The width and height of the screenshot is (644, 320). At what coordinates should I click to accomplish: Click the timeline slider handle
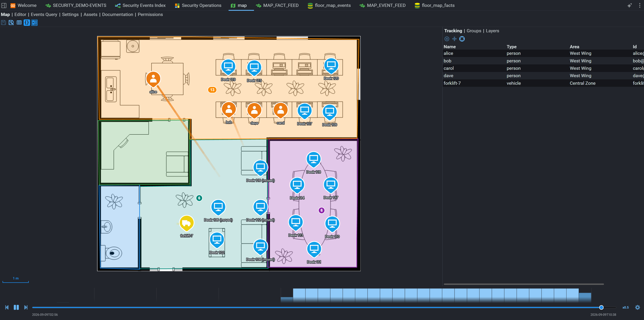[601, 307]
